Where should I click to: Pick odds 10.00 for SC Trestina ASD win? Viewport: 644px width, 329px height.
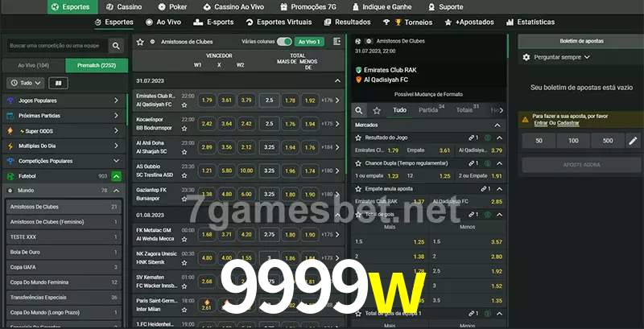[246, 171]
